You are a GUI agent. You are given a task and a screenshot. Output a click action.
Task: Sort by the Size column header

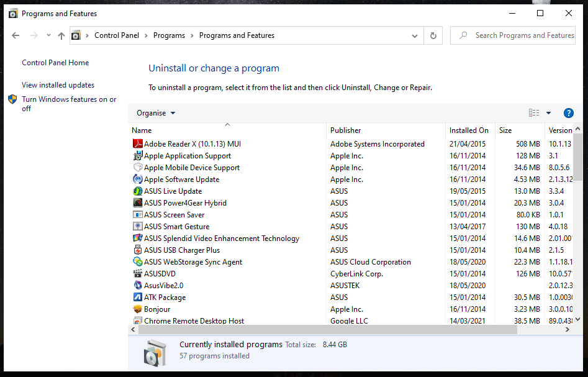point(520,130)
